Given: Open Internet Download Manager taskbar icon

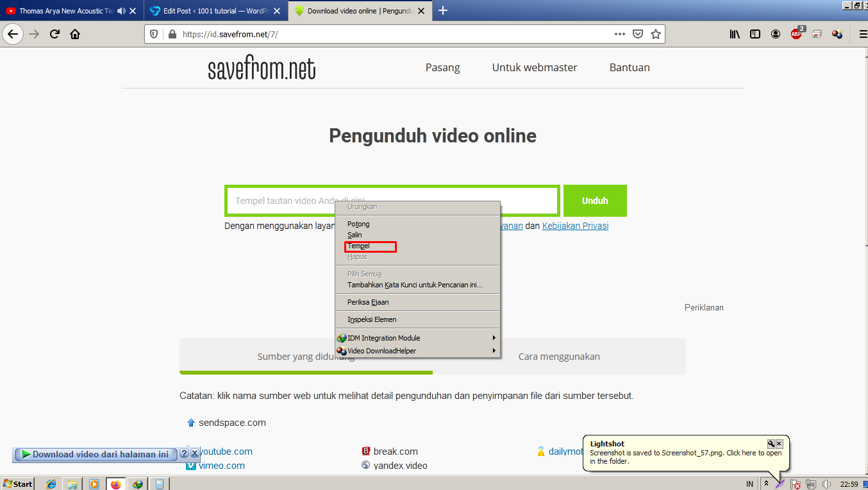Looking at the screenshot, I should (x=137, y=484).
